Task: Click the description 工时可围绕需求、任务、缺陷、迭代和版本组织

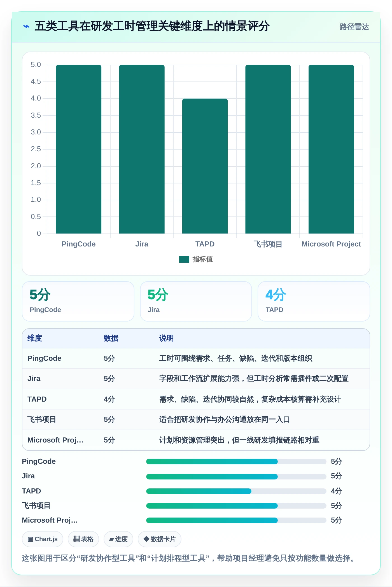Action: (x=236, y=358)
